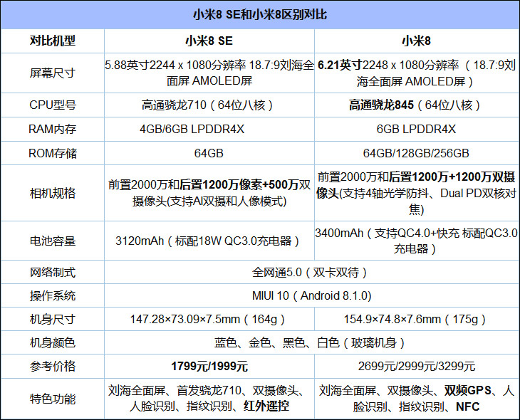Select the 3400mAh battery cell
This screenshot has width=520, height=420.
pos(416,241)
